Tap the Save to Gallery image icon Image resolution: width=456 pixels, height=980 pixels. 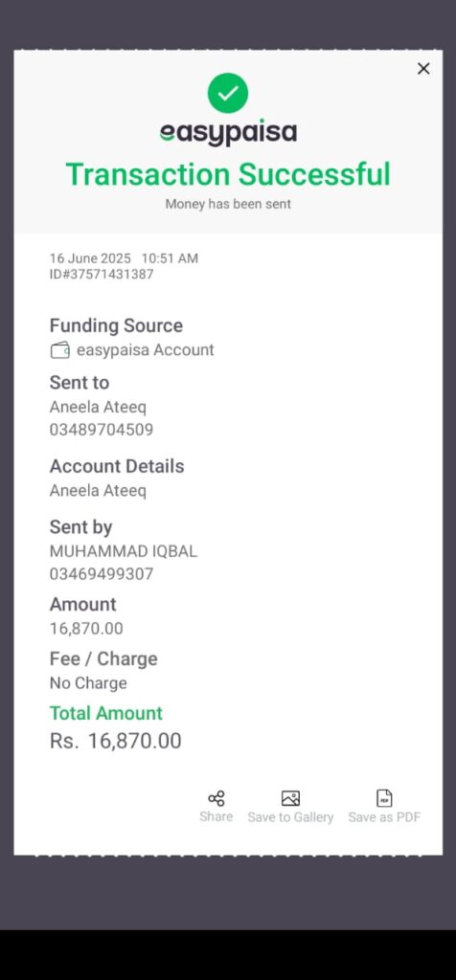(x=290, y=798)
